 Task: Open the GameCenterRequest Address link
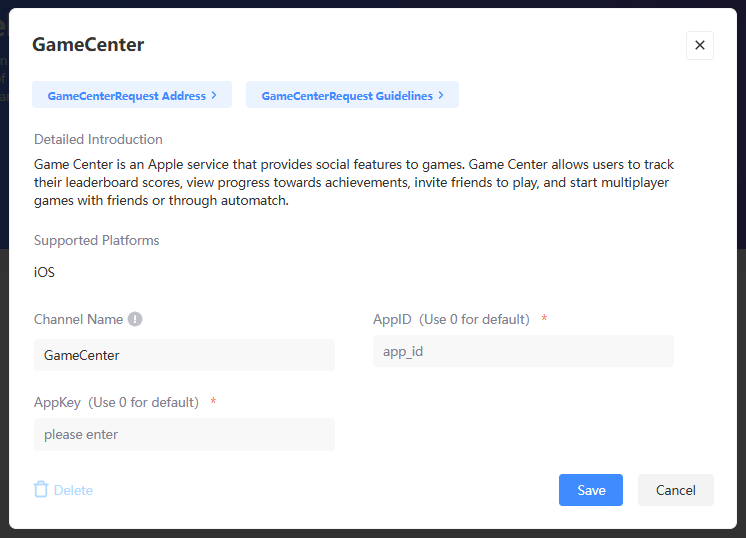[x=132, y=95]
